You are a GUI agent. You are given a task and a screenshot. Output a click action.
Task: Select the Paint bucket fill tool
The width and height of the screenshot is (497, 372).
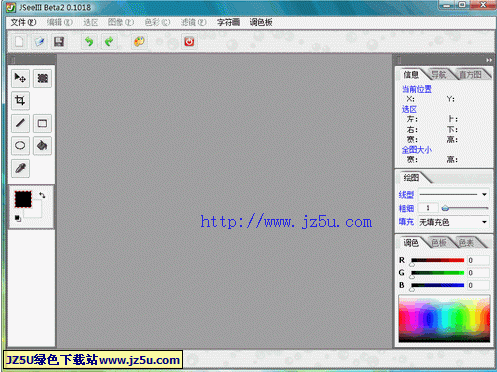click(42, 145)
